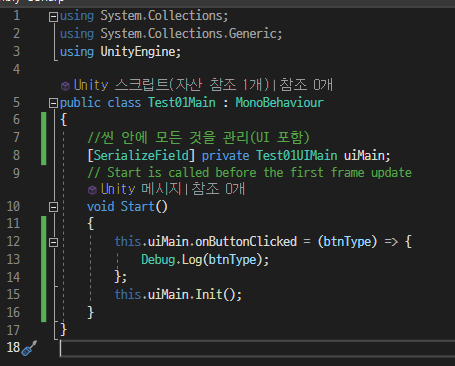Open the '참조 0개' link above Start method
Screen dimensions: 455x366
pyautogui.click(x=218, y=189)
